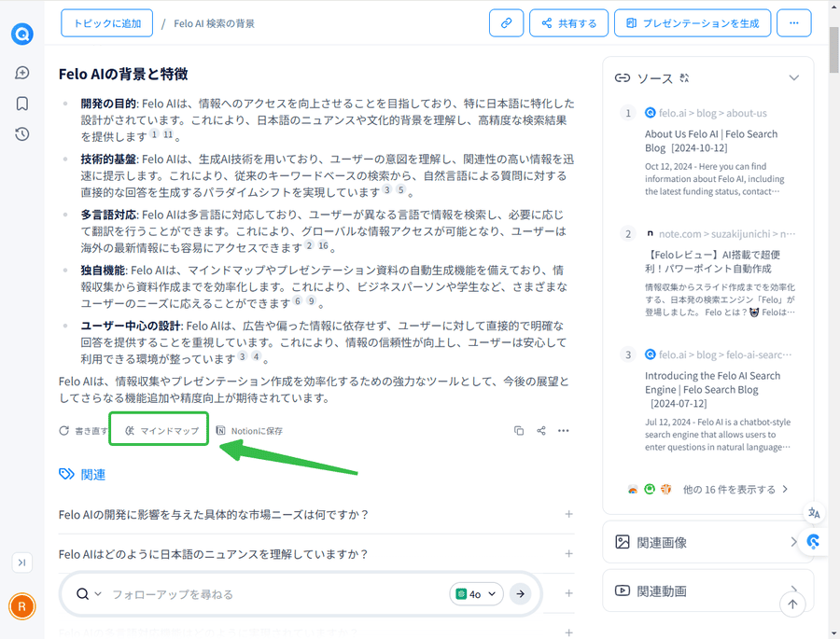This screenshot has height=639, width=840.
Task: Open source 3 Introducing the Felo AI Search Engine
Action: 712,389
